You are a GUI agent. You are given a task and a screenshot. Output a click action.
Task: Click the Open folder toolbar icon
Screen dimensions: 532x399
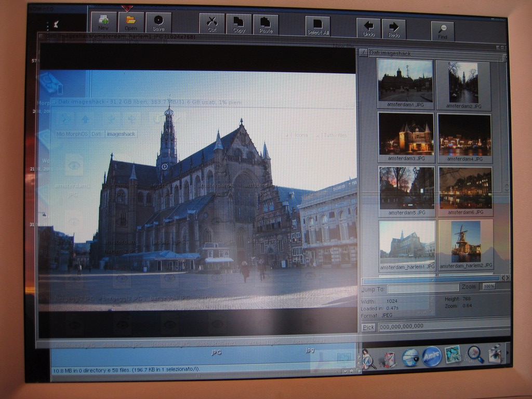point(131,22)
